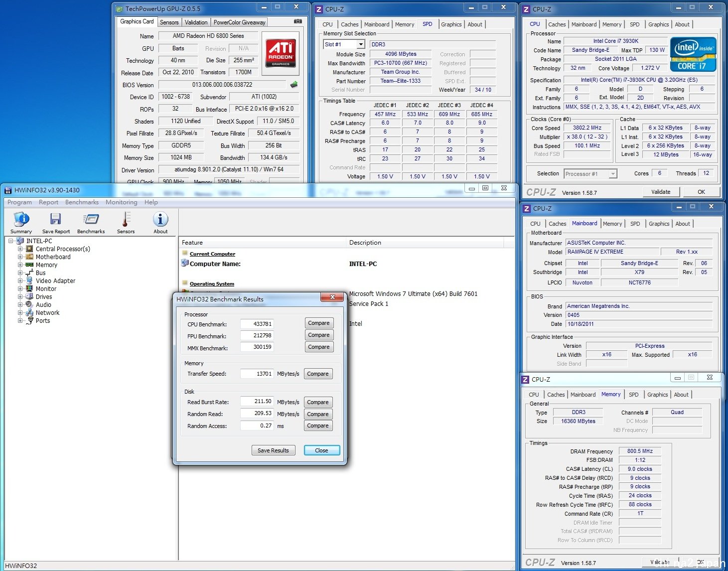Select the Ports item in HWiNFO32 tree
The width and height of the screenshot is (728, 571).
click(x=43, y=320)
